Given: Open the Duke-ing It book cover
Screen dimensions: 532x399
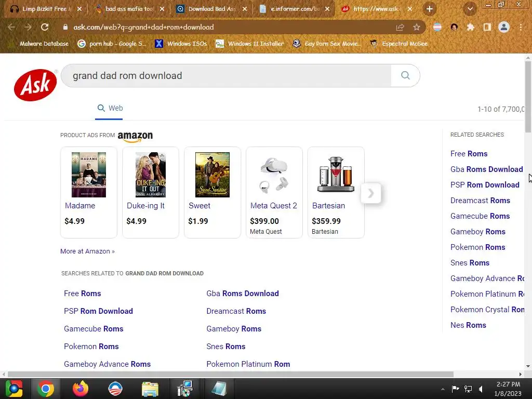Looking at the screenshot, I should click(x=150, y=175).
